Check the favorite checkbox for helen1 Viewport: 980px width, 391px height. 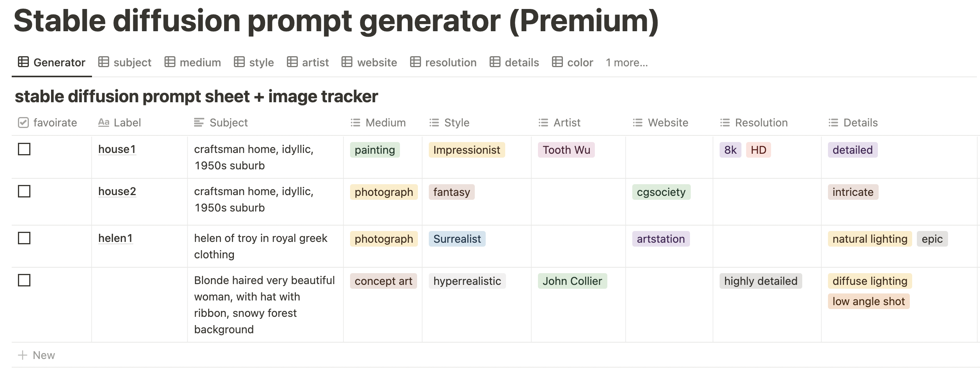(x=25, y=238)
